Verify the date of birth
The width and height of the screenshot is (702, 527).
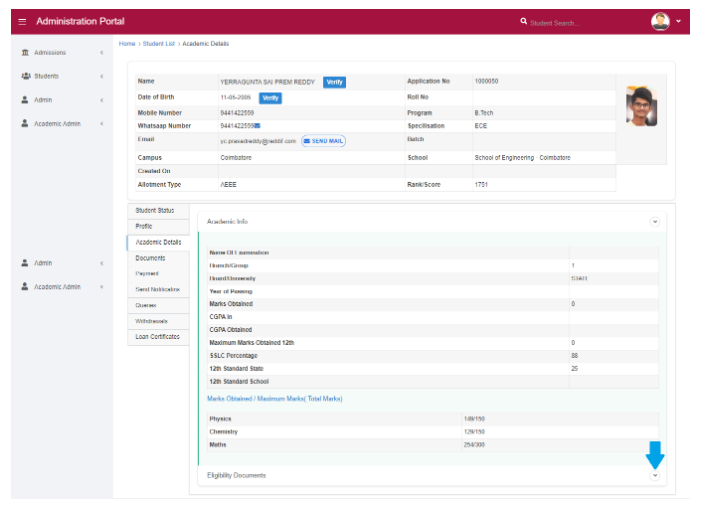point(270,98)
